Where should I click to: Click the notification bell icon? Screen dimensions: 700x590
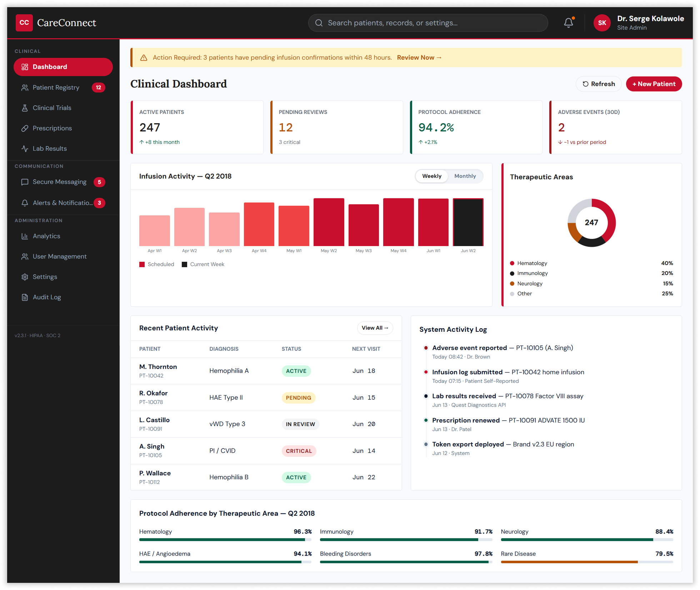[568, 23]
